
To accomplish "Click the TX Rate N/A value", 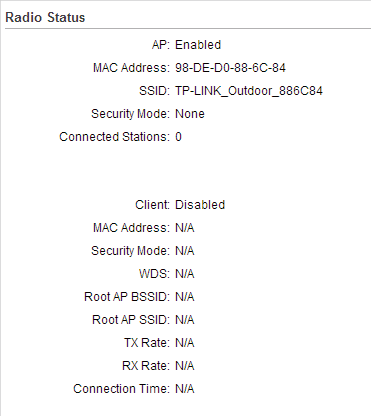I will [185, 343].
